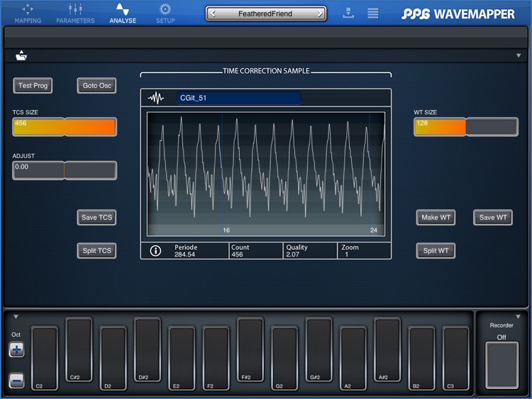532x399 pixels.
Task: Play the C3 key
Action: [x=456, y=358]
